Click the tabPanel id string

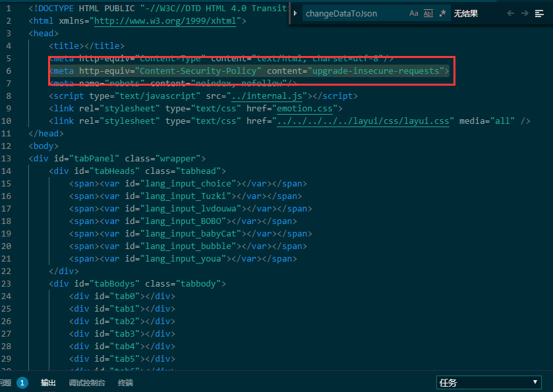(94, 159)
